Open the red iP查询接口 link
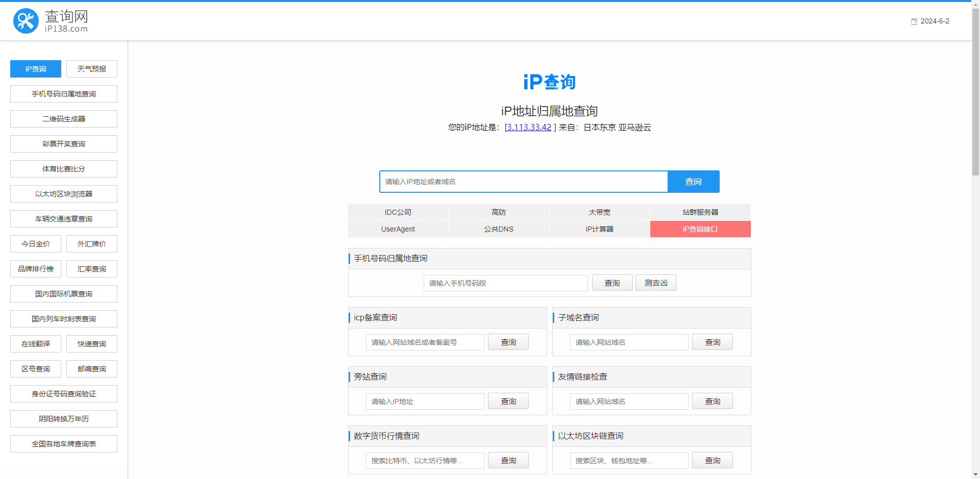Viewport: 980px width, 479px height. pyautogui.click(x=700, y=229)
